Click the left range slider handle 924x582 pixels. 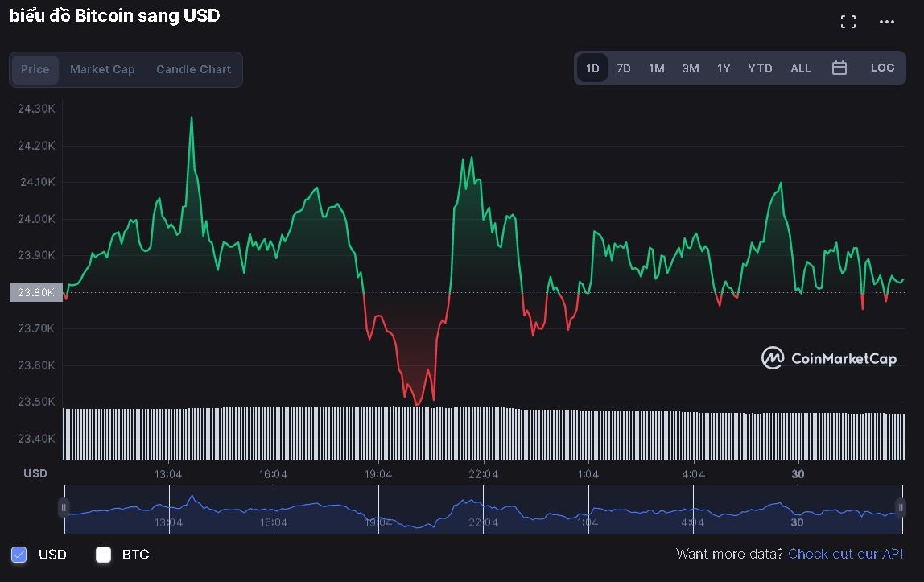point(64,507)
